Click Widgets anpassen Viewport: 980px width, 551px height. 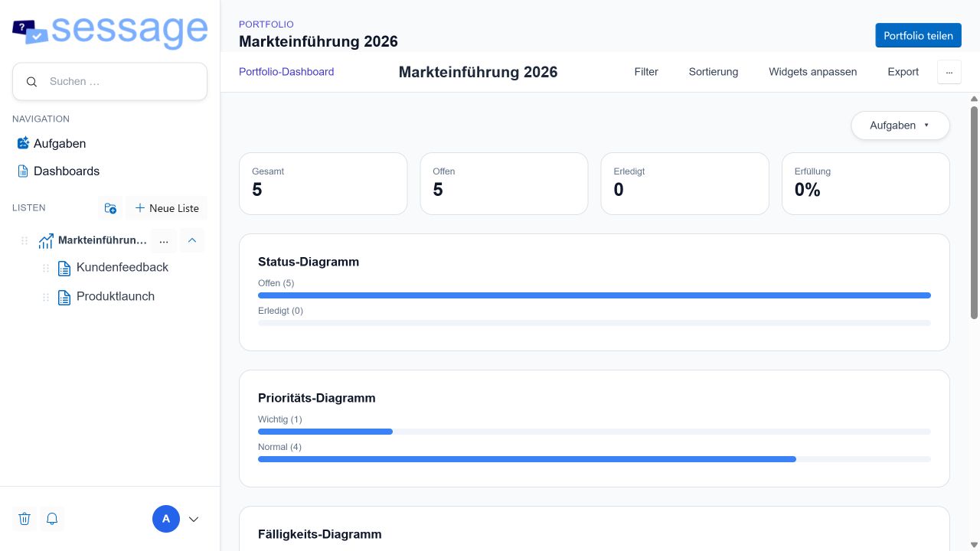pos(813,72)
